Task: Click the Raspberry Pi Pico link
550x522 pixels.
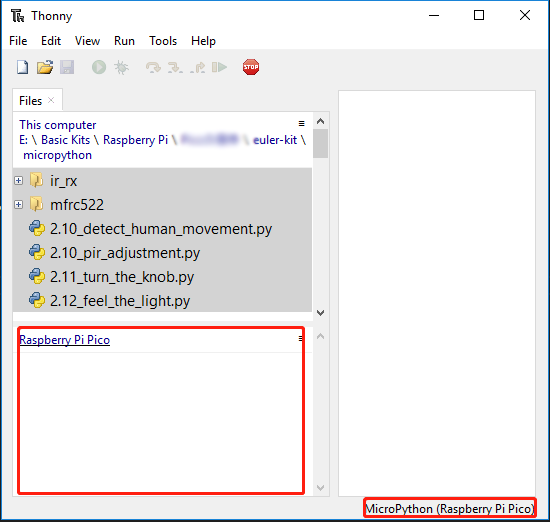Action: (65, 340)
